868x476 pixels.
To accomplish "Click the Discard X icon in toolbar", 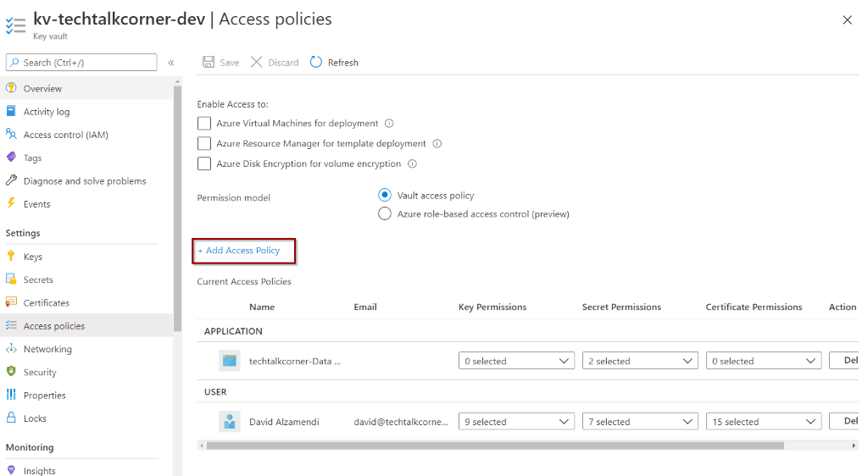I will [256, 62].
